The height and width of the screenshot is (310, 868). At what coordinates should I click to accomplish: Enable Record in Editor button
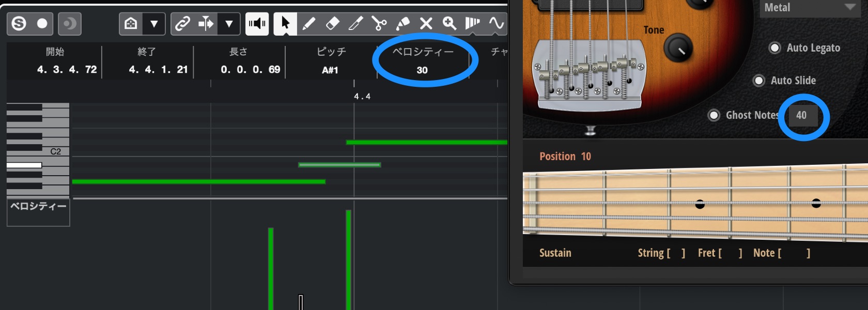click(x=42, y=24)
